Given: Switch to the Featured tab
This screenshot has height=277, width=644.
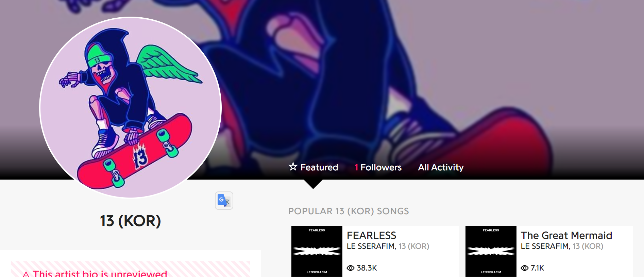Looking at the screenshot, I should coord(313,167).
